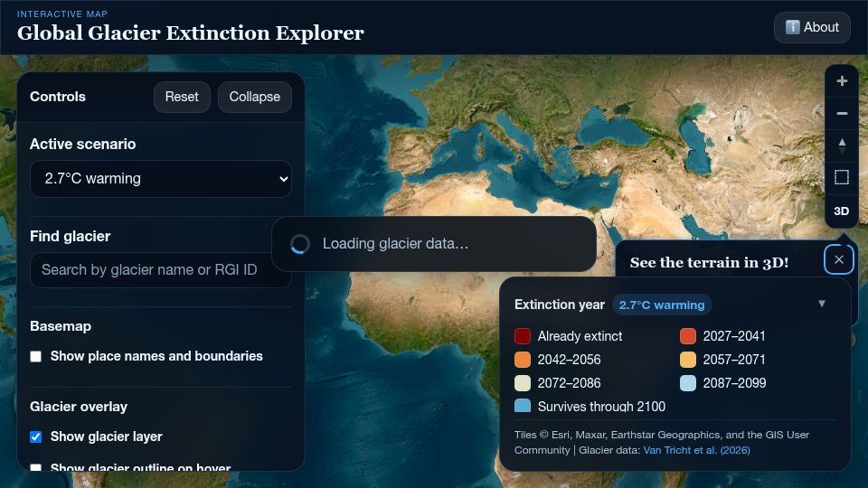This screenshot has height=488, width=868.
Task: Open the Active scenario dropdown
Action: (x=161, y=179)
